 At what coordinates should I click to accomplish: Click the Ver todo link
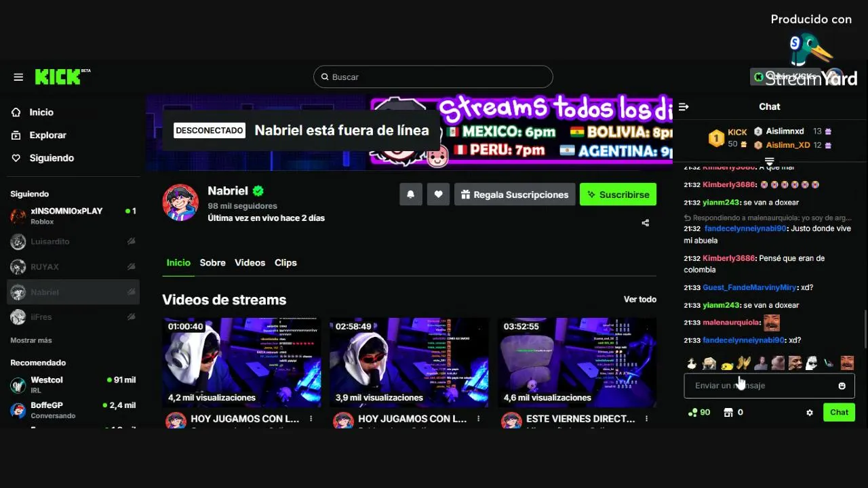640,299
